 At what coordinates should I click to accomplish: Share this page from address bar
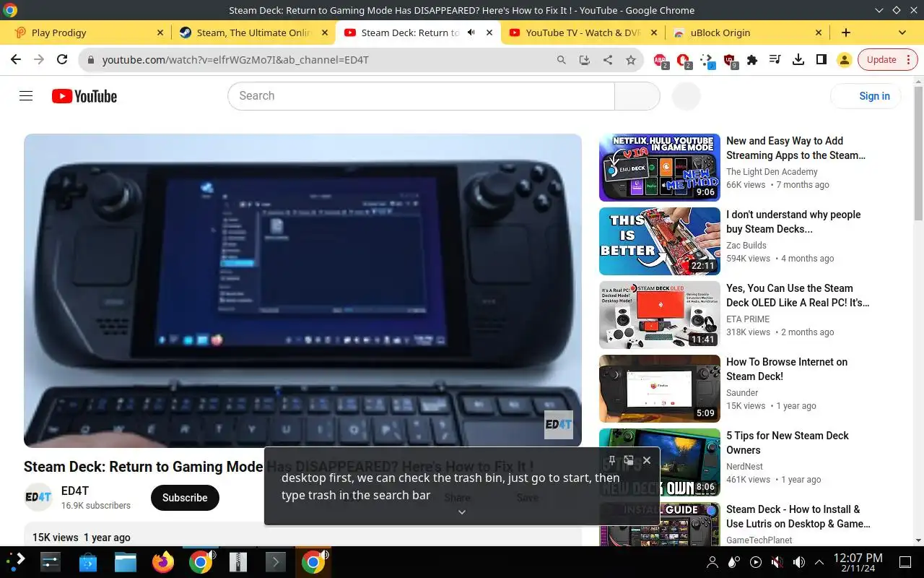[608, 60]
